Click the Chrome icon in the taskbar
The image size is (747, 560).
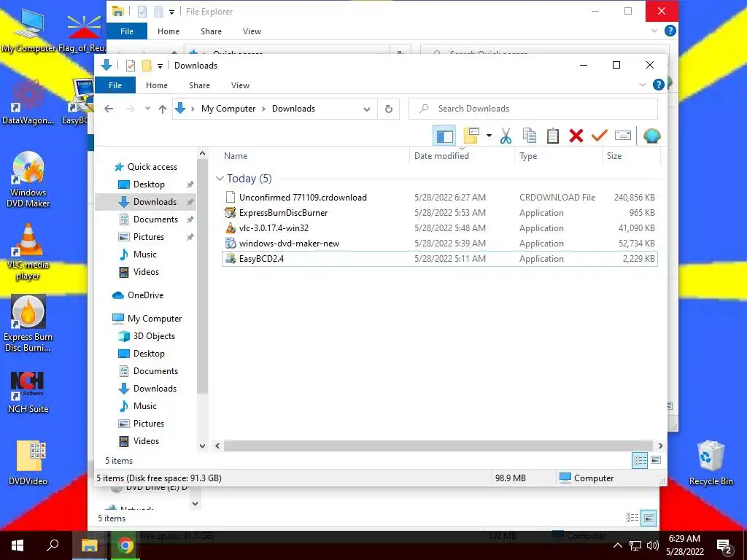125,545
